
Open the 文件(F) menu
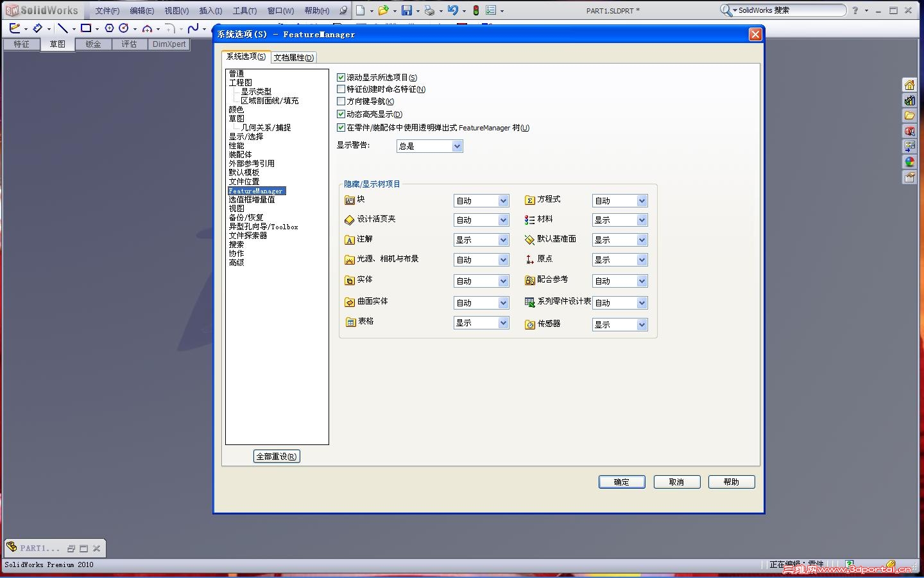(107, 11)
